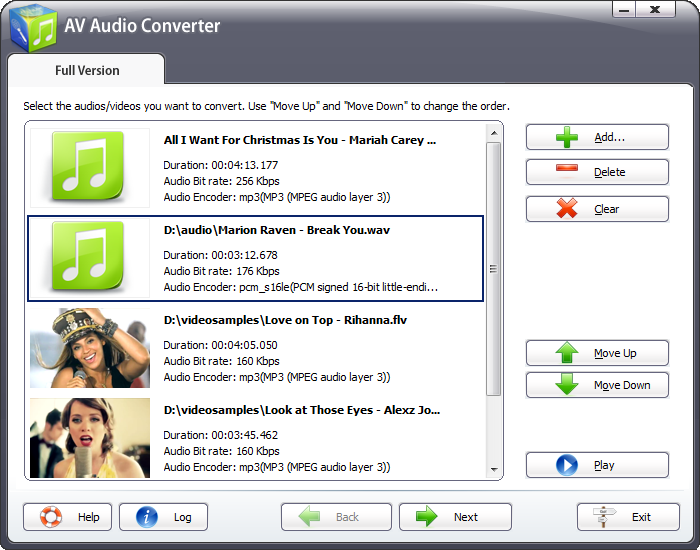Viewport: 700px width, 550px height.
Task: Click the faded Back arrow icon
Action: [x=309, y=517]
